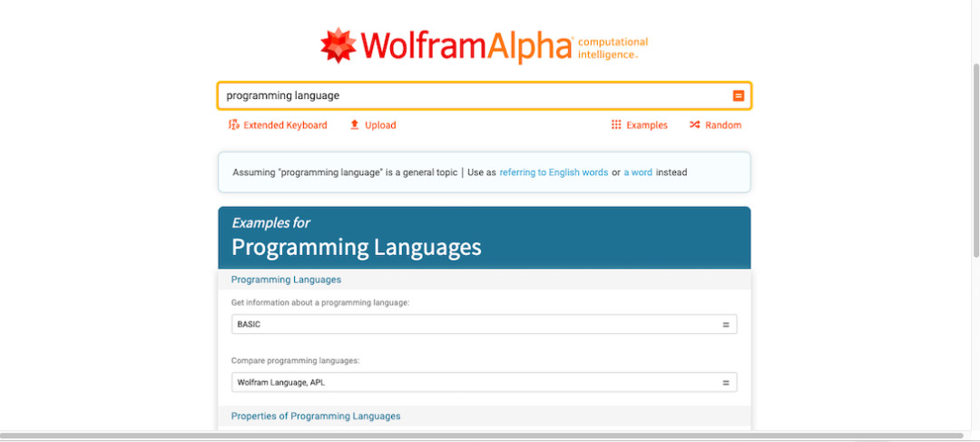Image resolution: width=980 pixels, height=442 pixels.
Task: Open Properties of Programming Languages link
Action: [316, 416]
